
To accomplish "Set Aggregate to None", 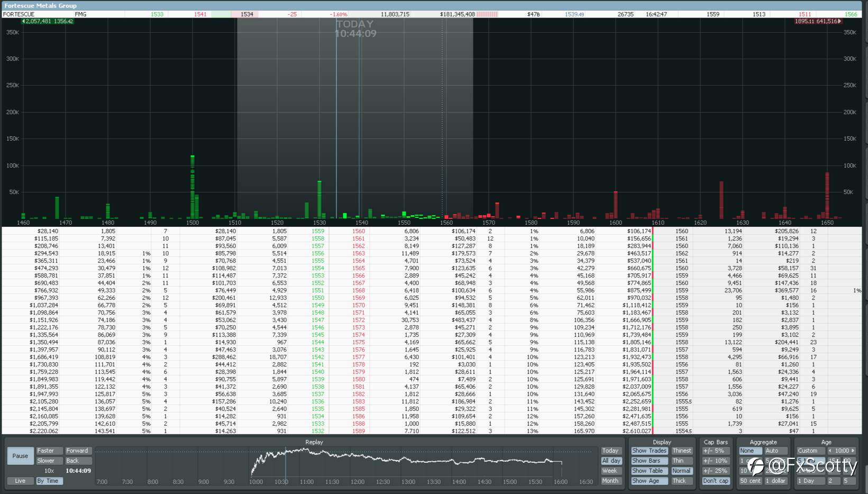I will tap(751, 451).
